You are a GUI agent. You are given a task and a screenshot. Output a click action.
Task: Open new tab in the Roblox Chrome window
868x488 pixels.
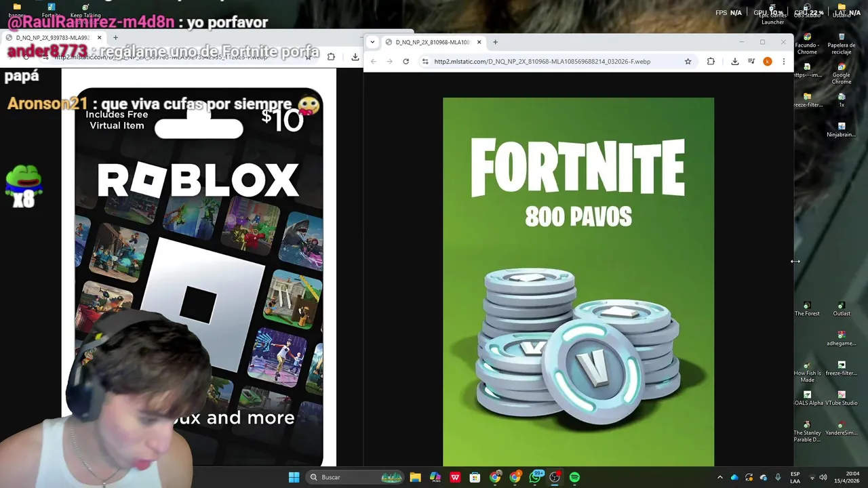pyautogui.click(x=115, y=38)
